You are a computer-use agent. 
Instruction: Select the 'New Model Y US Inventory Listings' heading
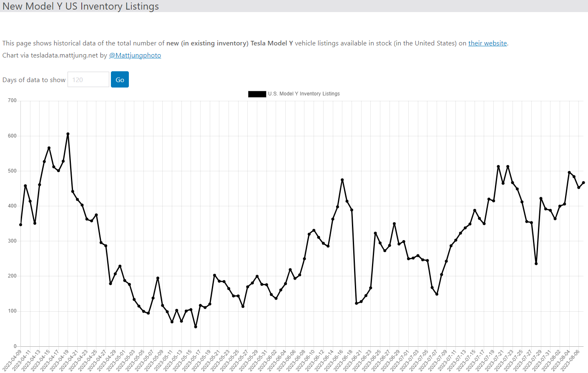(x=81, y=6)
